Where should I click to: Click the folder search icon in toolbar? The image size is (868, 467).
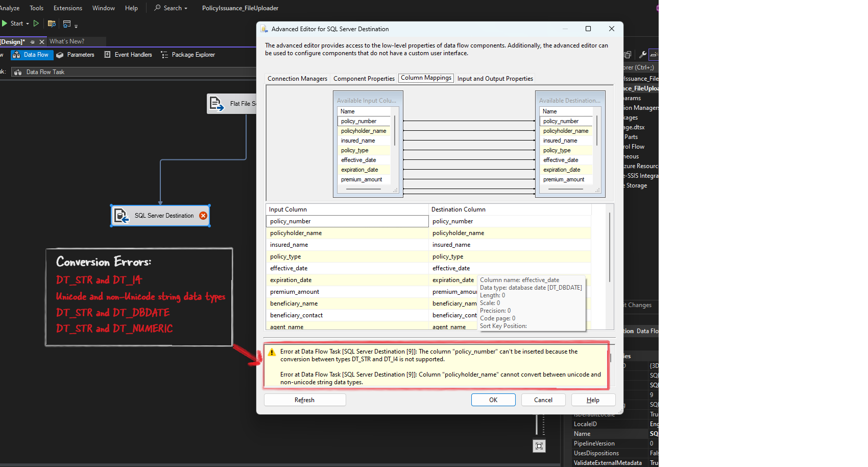pos(52,24)
